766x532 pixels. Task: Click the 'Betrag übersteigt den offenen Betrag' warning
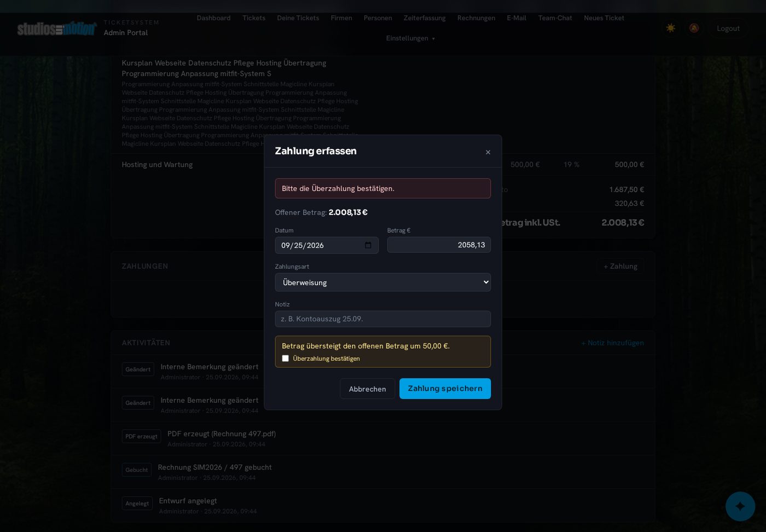[365, 346]
